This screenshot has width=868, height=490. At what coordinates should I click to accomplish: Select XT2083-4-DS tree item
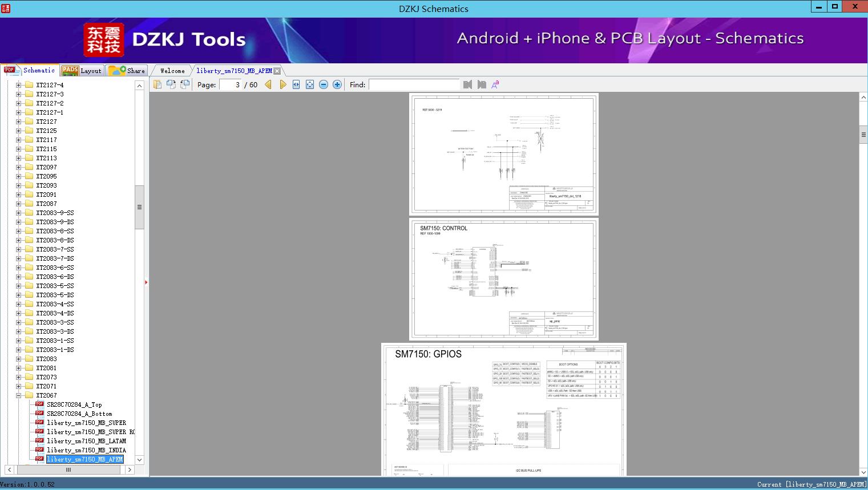click(55, 313)
